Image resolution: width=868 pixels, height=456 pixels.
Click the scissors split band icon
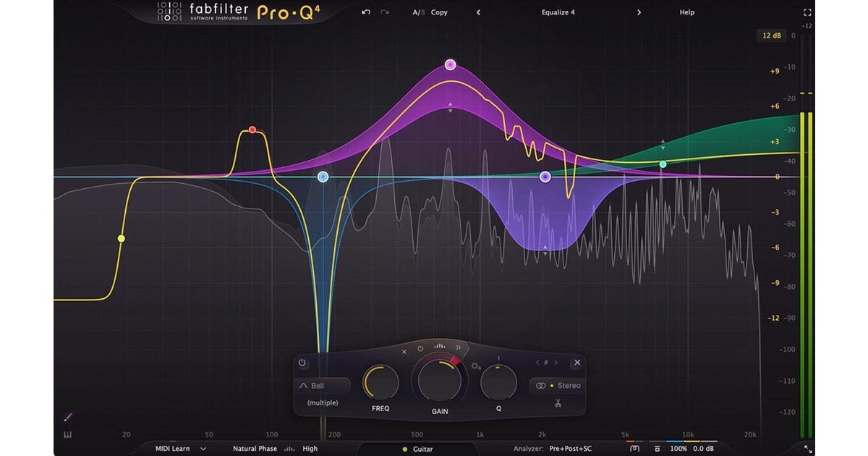coord(558,403)
